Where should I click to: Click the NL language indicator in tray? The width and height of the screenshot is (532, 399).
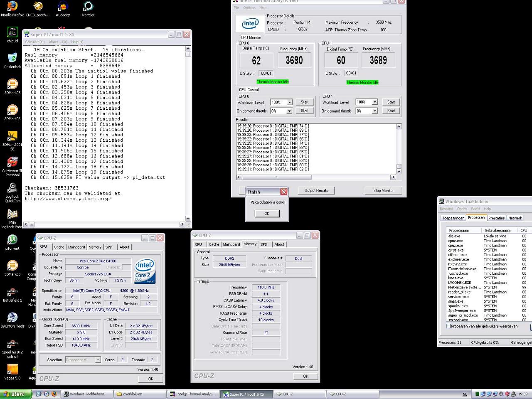click(x=465, y=394)
